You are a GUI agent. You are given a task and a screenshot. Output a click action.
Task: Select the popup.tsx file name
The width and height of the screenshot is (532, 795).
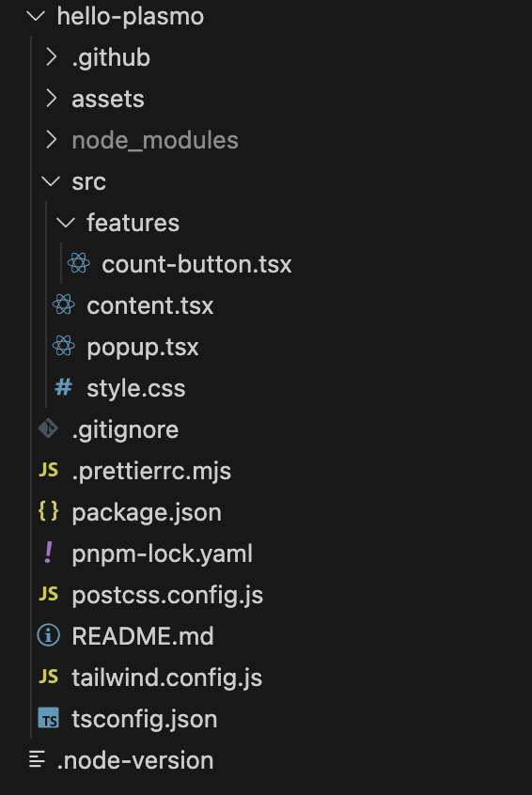coord(143,348)
